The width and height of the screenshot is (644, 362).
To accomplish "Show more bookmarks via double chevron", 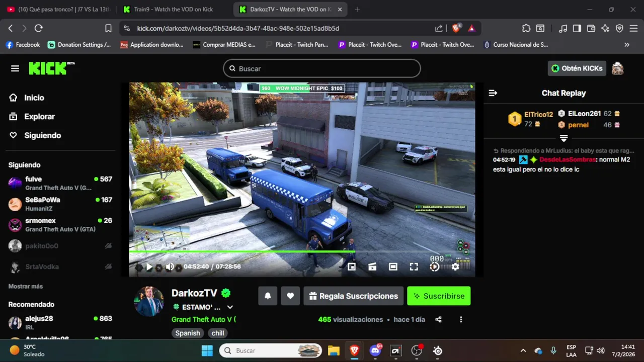I will 627,45.
